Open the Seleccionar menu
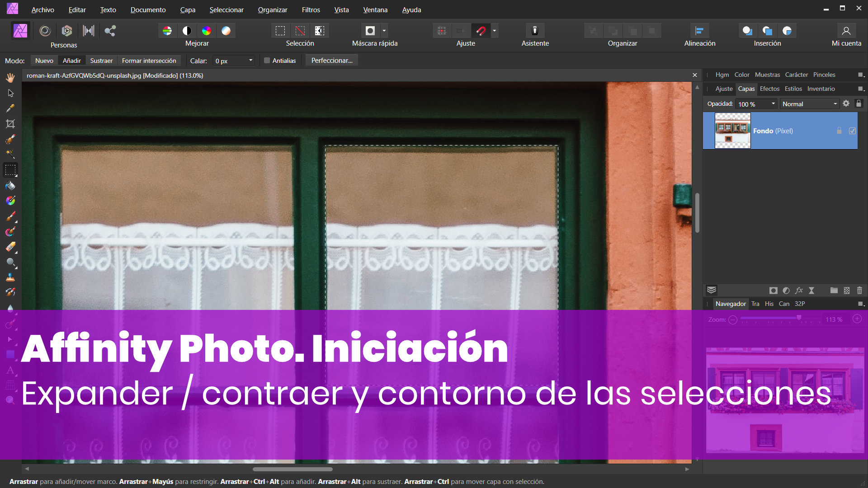 [226, 9]
